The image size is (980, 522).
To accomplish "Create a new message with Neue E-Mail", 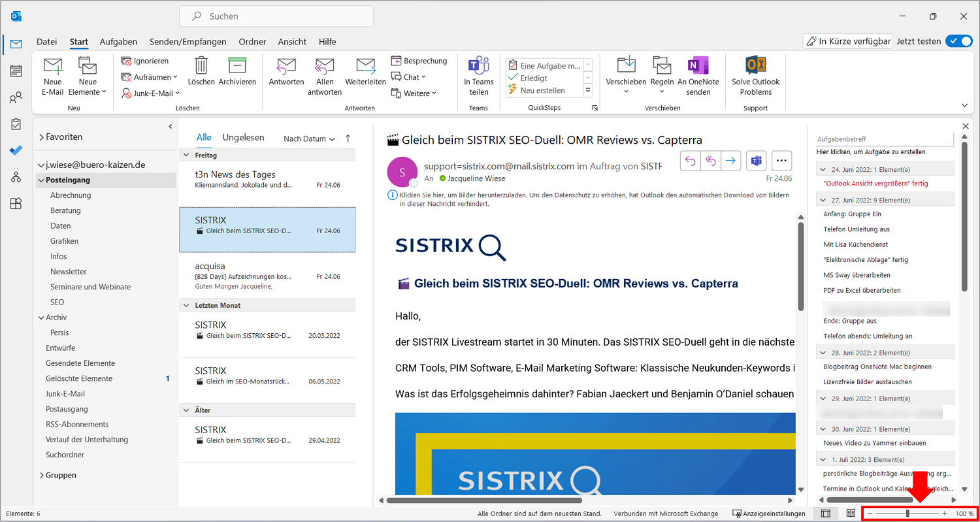I will (53, 76).
